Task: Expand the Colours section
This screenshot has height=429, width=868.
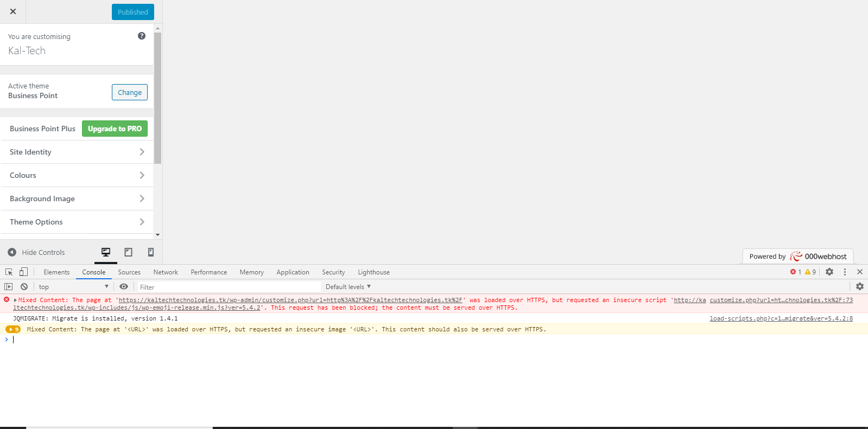Action: coord(77,175)
